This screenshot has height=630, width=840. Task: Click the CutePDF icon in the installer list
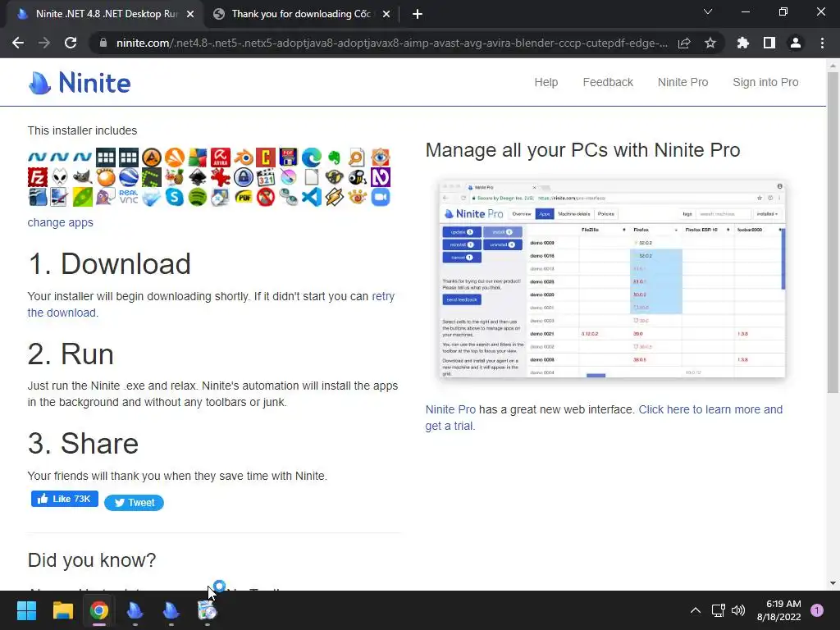click(x=289, y=157)
